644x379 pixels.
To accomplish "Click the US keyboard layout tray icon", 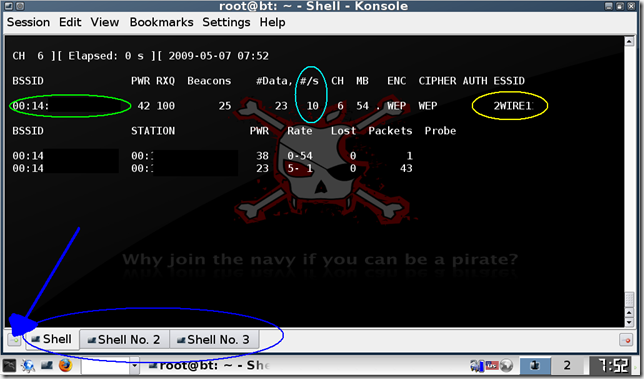I will tap(492, 365).
